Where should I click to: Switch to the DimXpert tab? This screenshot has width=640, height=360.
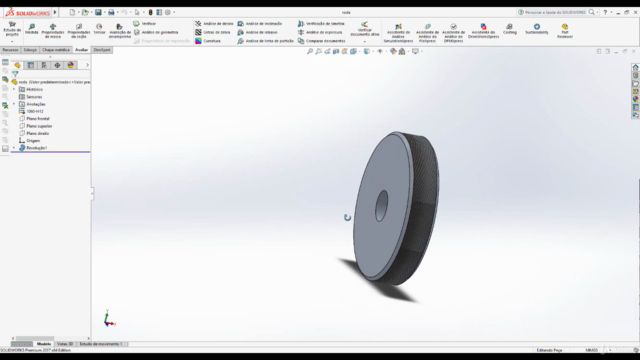point(102,50)
